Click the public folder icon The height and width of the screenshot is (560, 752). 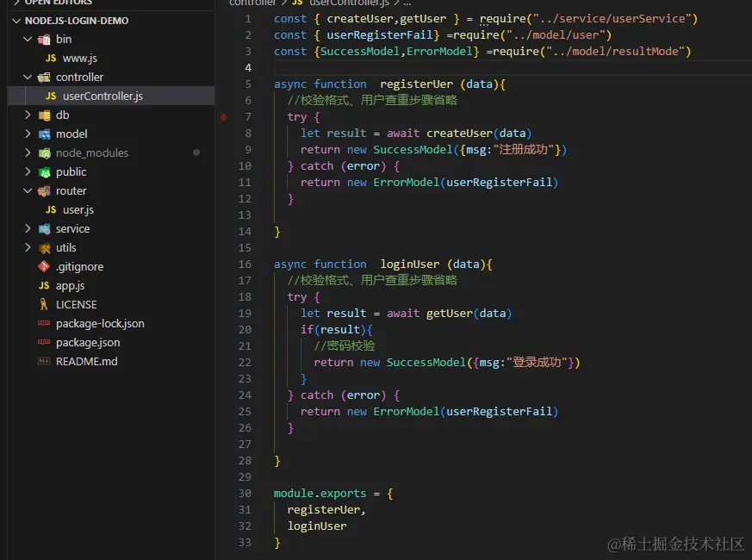tap(44, 171)
